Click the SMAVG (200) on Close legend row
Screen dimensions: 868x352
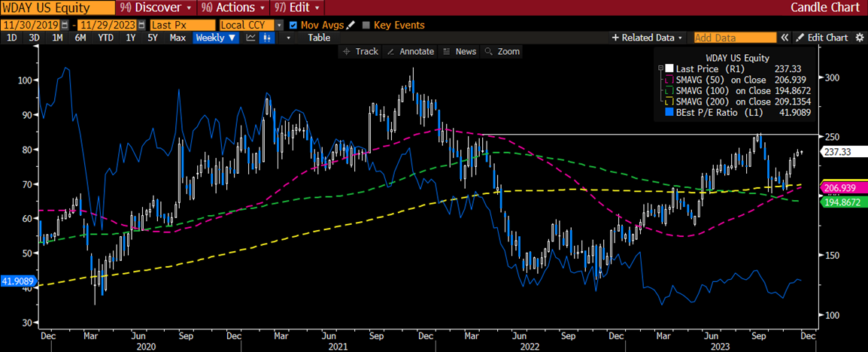(735, 102)
